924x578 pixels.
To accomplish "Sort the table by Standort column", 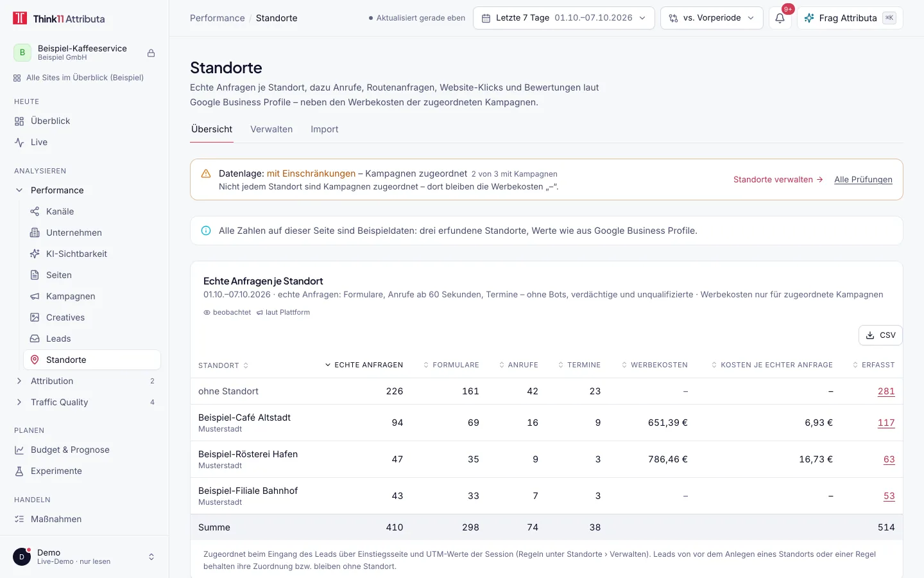I will pos(223,365).
